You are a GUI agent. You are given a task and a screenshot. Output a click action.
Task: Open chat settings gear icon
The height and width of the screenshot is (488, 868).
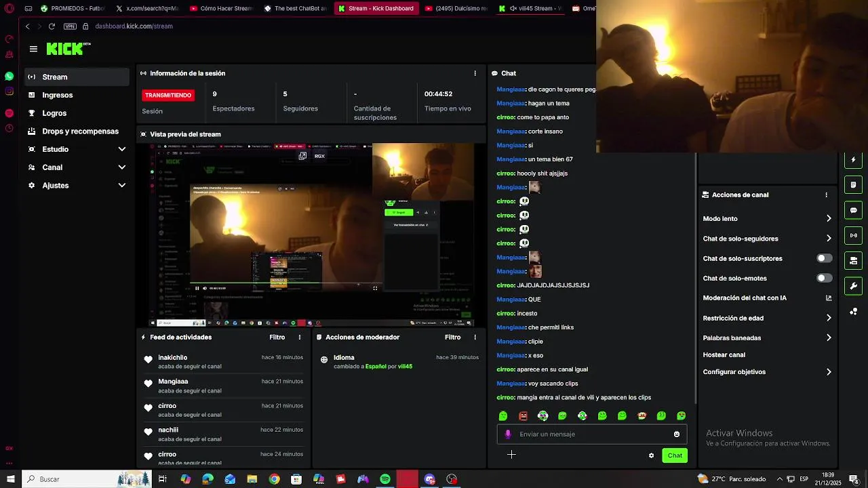651,455
